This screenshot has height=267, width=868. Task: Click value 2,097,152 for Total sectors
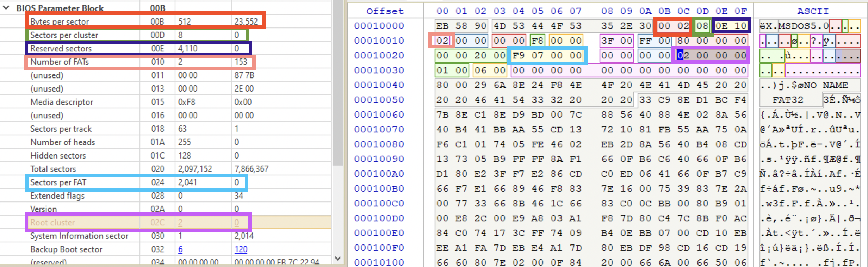(195, 169)
